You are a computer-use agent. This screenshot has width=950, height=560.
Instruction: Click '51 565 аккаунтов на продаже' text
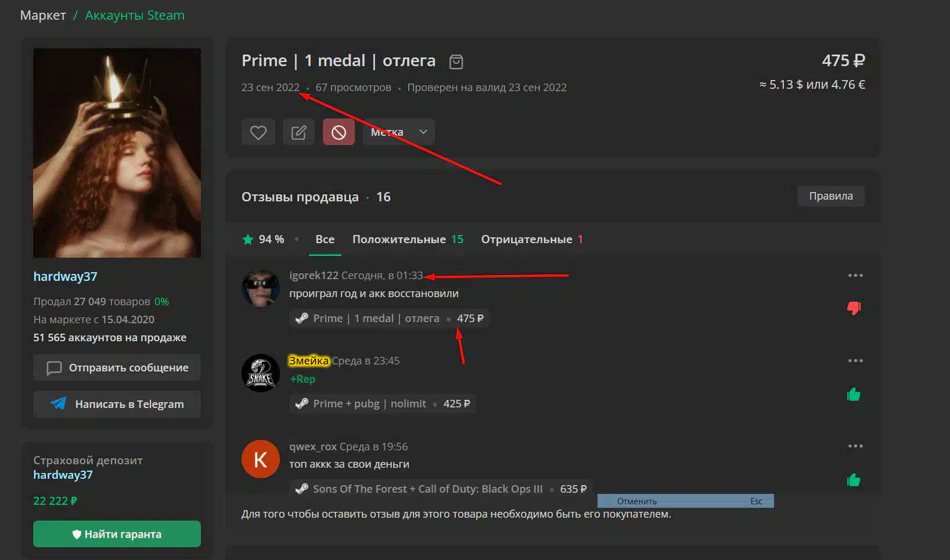pyautogui.click(x=110, y=337)
